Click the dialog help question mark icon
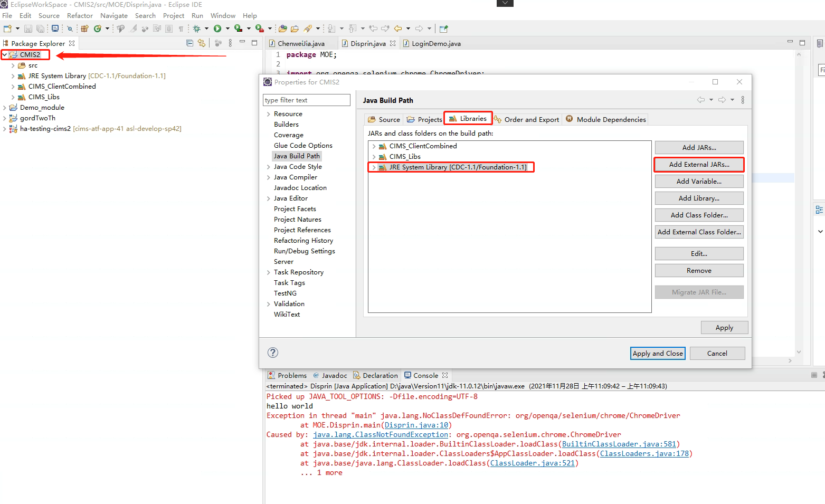Image resolution: width=825 pixels, height=504 pixels. [x=273, y=353]
